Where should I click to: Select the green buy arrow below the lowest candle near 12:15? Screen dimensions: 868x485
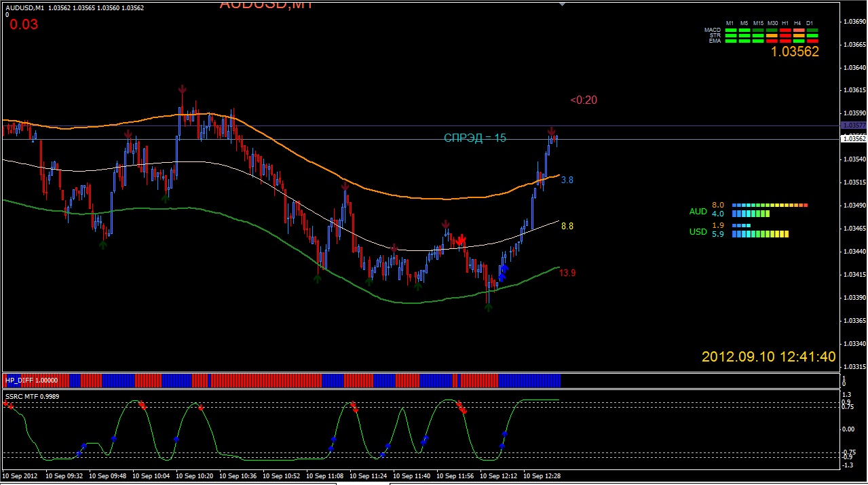[488, 307]
